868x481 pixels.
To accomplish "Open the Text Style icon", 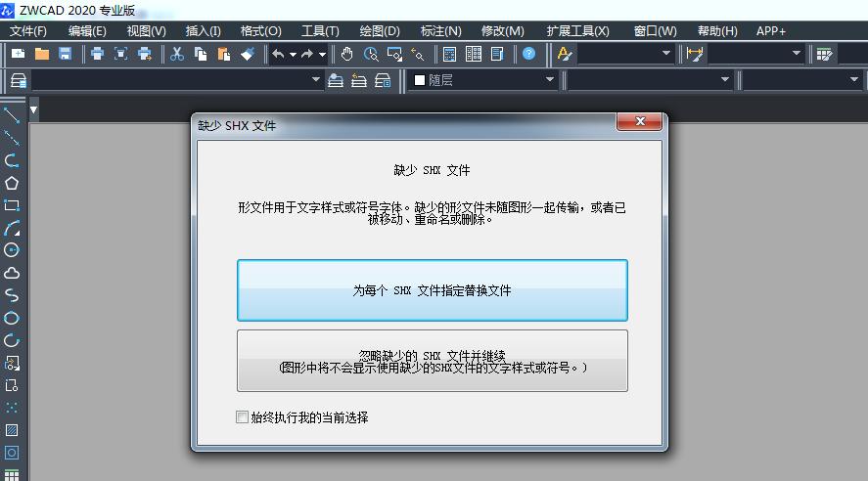I will (x=564, y=54).
